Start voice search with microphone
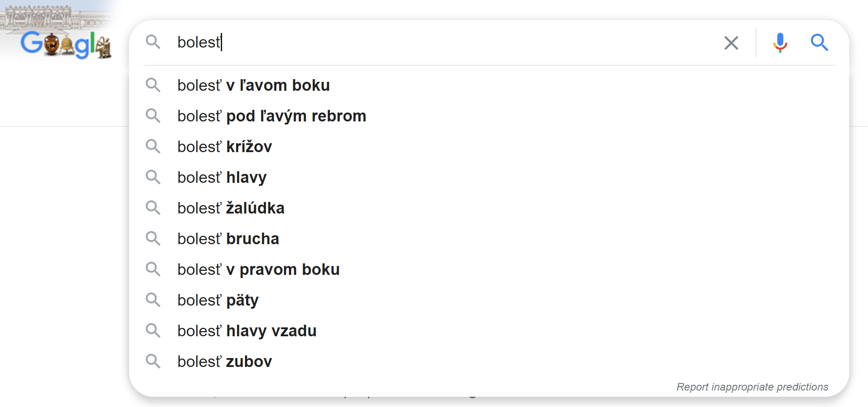The height and width of the screenshot is (407, 868). [780, 43]
